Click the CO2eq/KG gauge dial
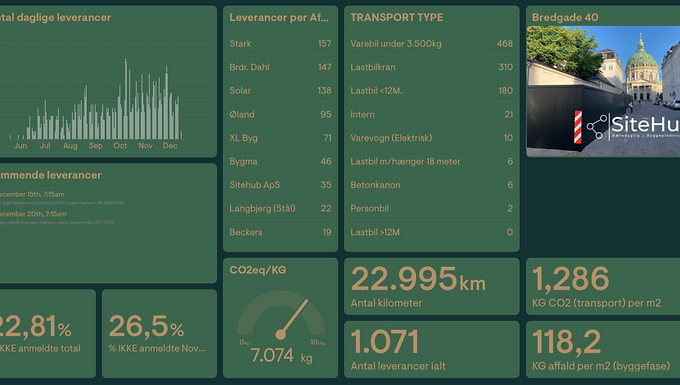The height and width of the screenshot is (385, 680). point(281,315)
